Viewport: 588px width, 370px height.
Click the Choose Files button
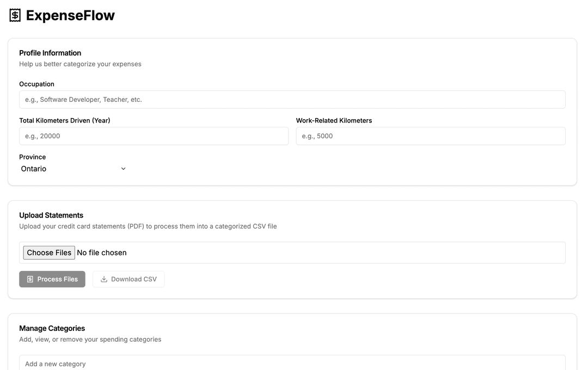click(49, 252)
